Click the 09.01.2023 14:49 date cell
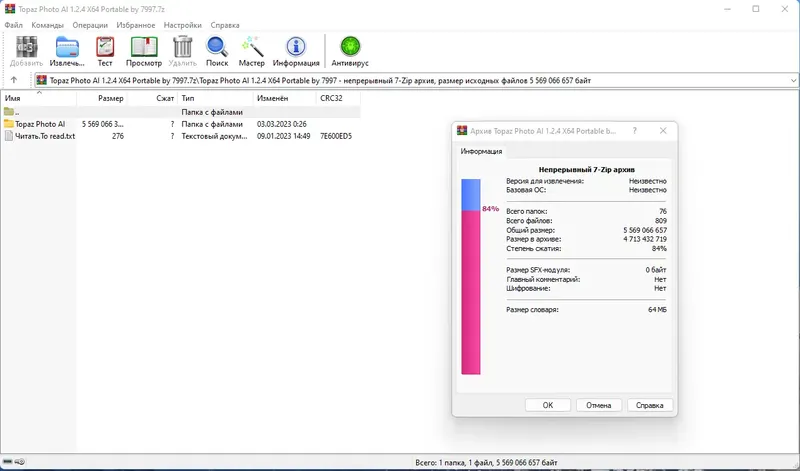This screenshot has height=471, width=800. pos(283,136)
